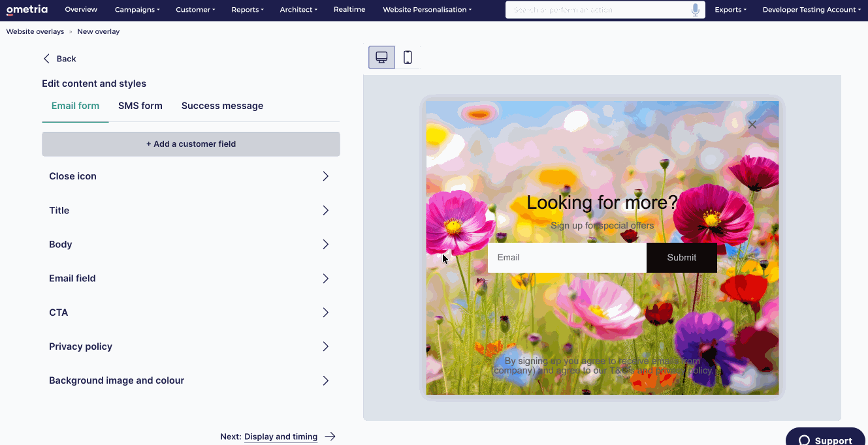Viewport: 868px width, 445px height.
Task: Open the Website Personalisation dropdown
Action: pyautogui.click(x=427, y=10)
